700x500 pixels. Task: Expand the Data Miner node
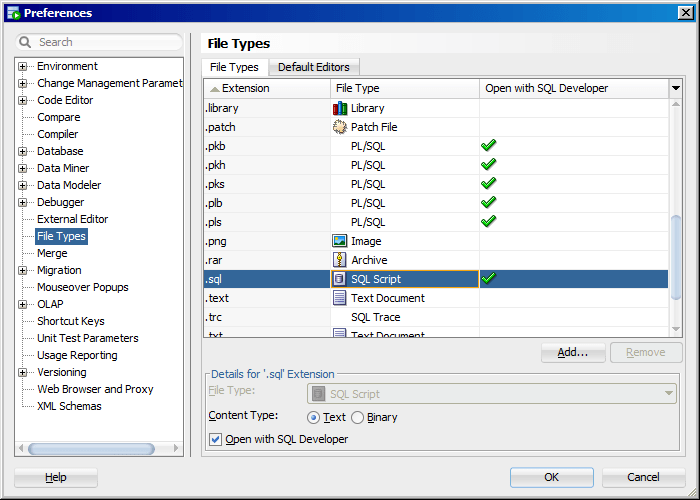click(22, 168)
